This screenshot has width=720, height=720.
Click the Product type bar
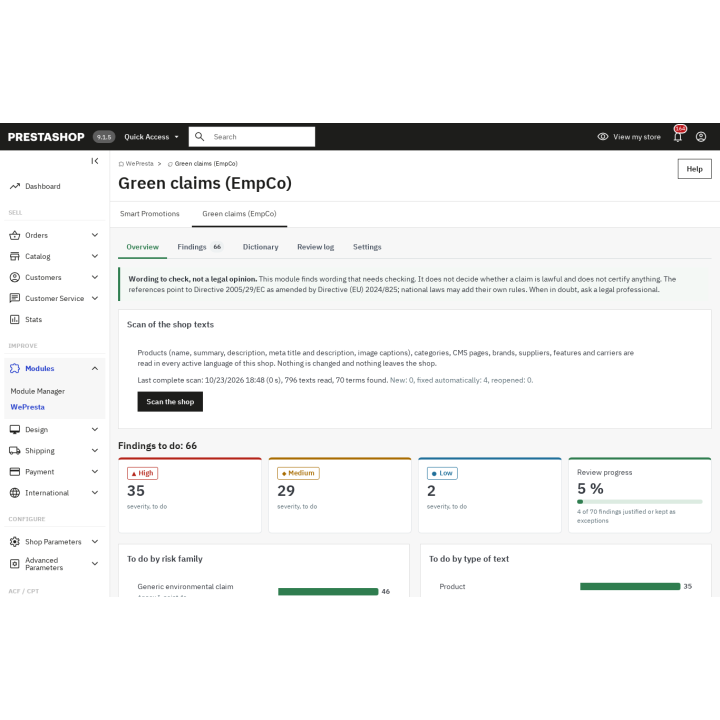630,586
